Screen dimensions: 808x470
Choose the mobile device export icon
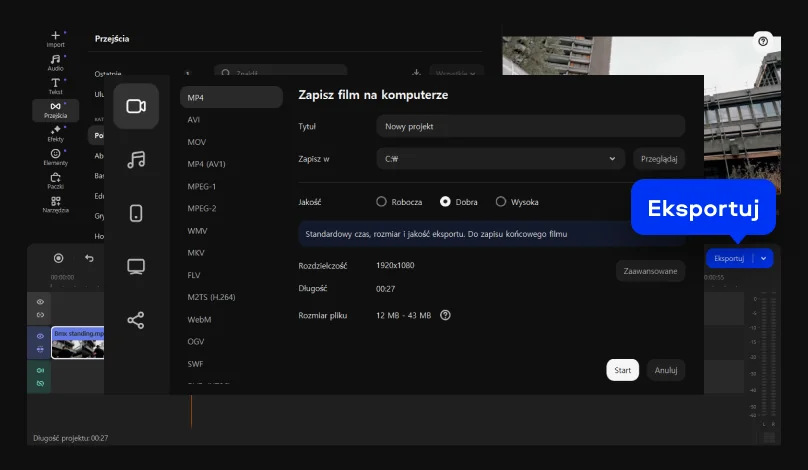(x=136, y=213)
